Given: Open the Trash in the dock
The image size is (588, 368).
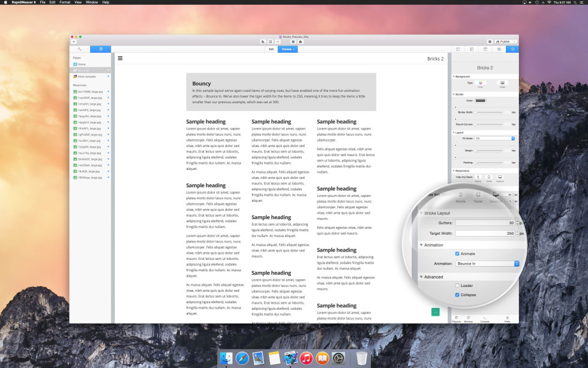Looking at the screenshot, I should pos(361,358).
